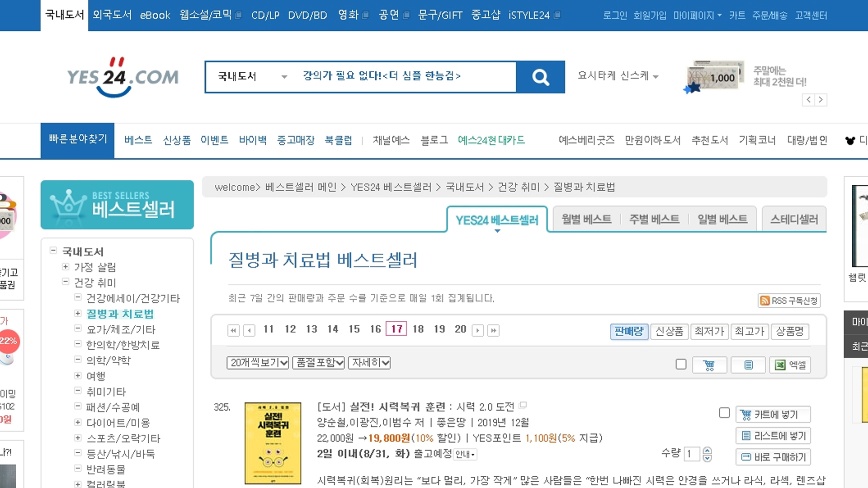Click 카트에 넣기 button
The height and width of the screenshot is (488, 868).
click(773, 414)
